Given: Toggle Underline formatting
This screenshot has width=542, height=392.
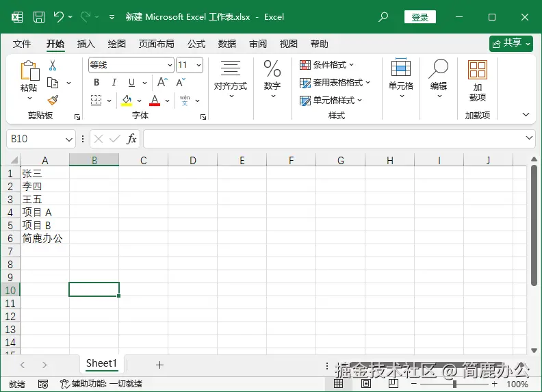Looking at the screenshot, I should click(131, 82).
